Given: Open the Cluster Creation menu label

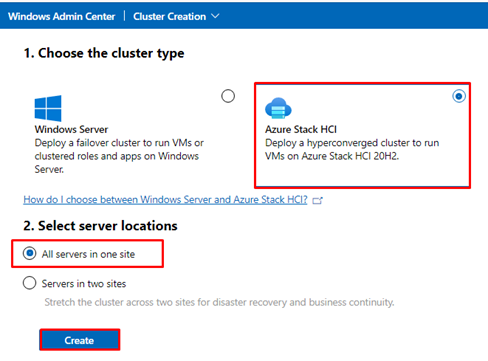Looking at the screenshot, I should point(169,16).
